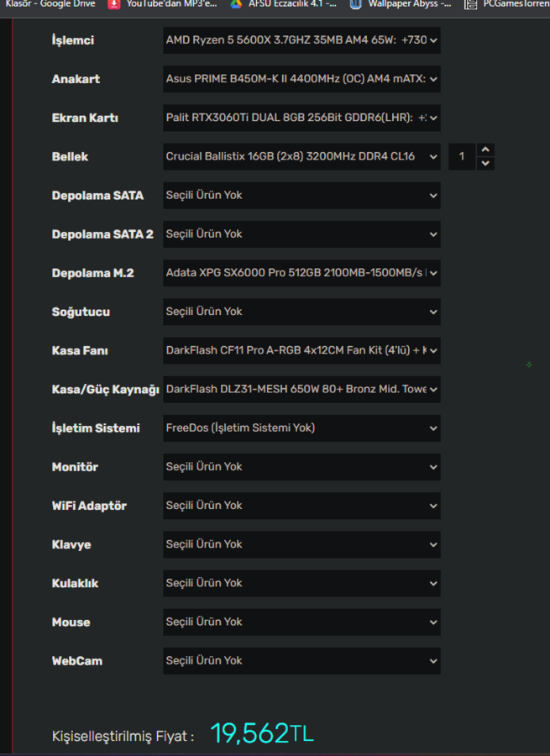Expand the Depolama SATA dropdown
This screenshot has width=550, height=756.
(x=301, y=195)
